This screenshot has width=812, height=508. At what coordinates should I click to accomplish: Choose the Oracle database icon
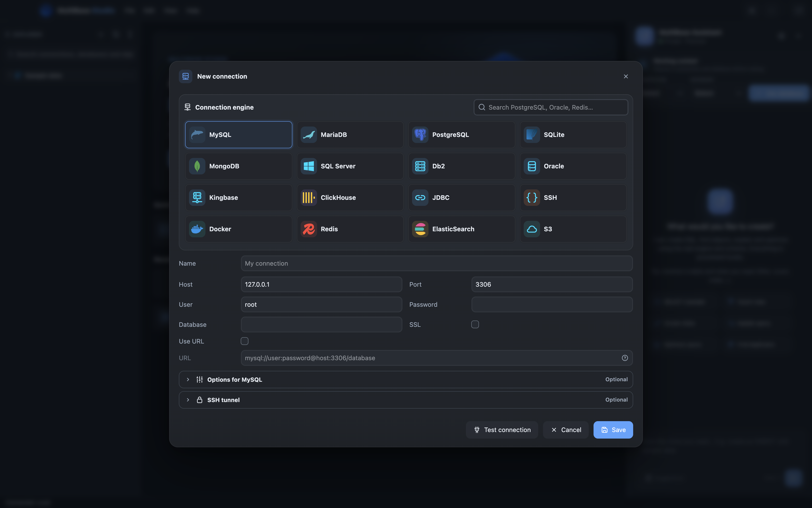531,166
